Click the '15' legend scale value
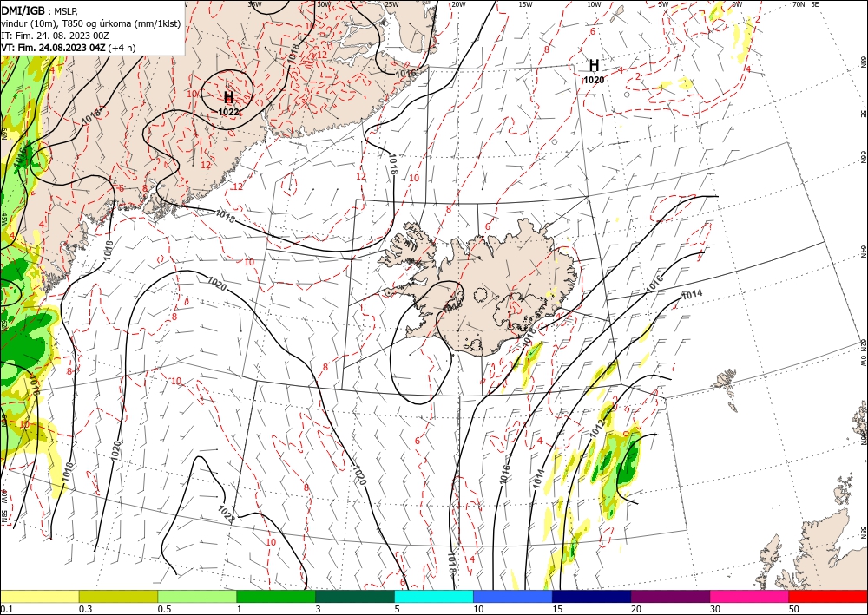Viewport: 868px width, 615px height. 557,609
